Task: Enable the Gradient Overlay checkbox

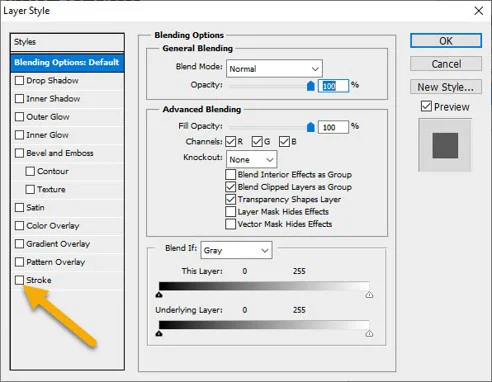Action: pos(19,244)
